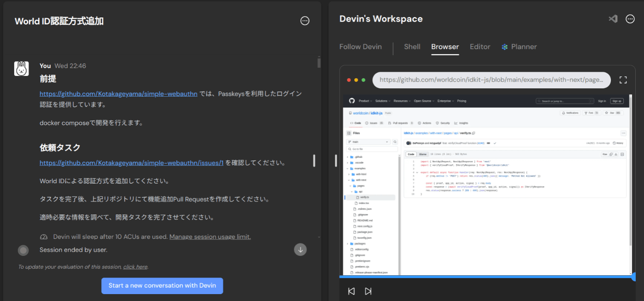Select the Browser tab
This screenshot has width=644, height=301.
445,46
